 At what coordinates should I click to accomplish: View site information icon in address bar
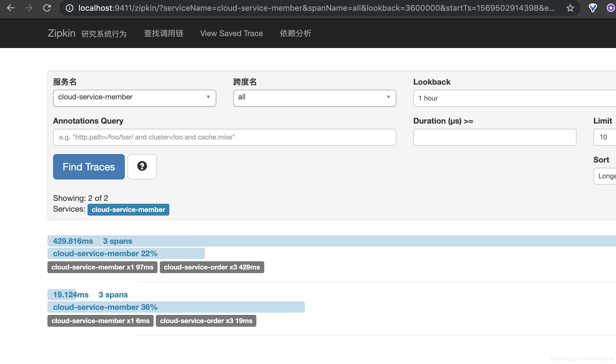69,8
